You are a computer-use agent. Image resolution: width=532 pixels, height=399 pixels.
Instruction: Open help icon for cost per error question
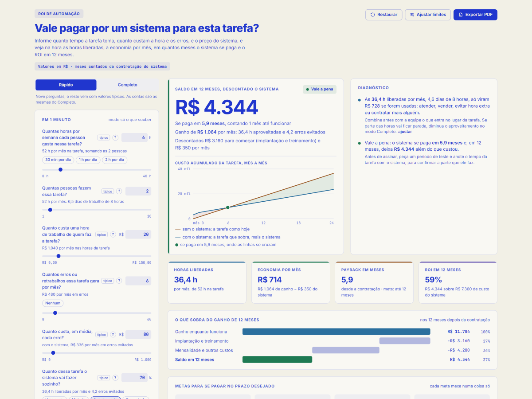tap(113, 334)
